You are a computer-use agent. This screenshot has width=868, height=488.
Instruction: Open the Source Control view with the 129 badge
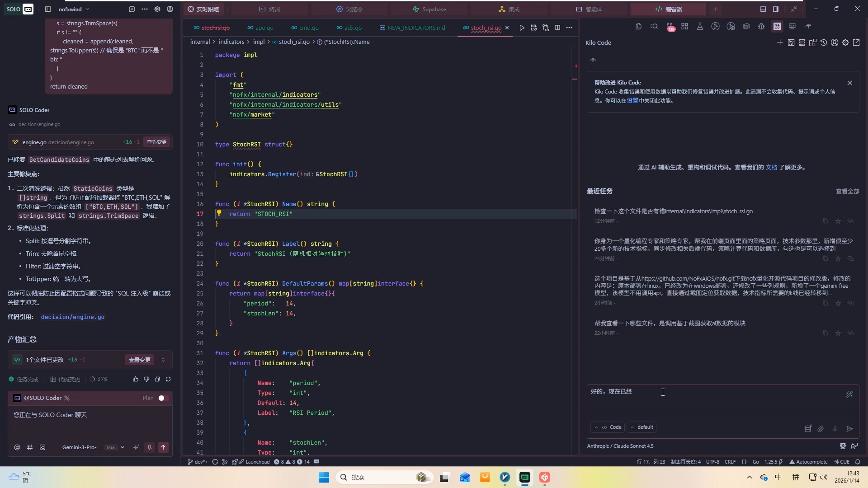[670, 27]
